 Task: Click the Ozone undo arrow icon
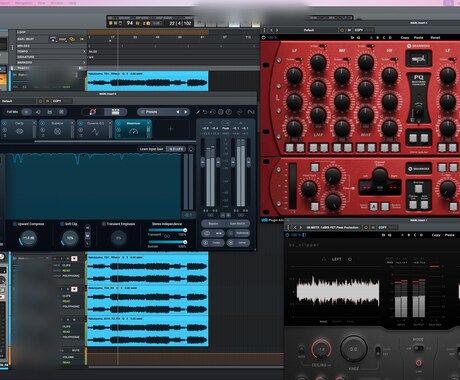pos(205,112)
